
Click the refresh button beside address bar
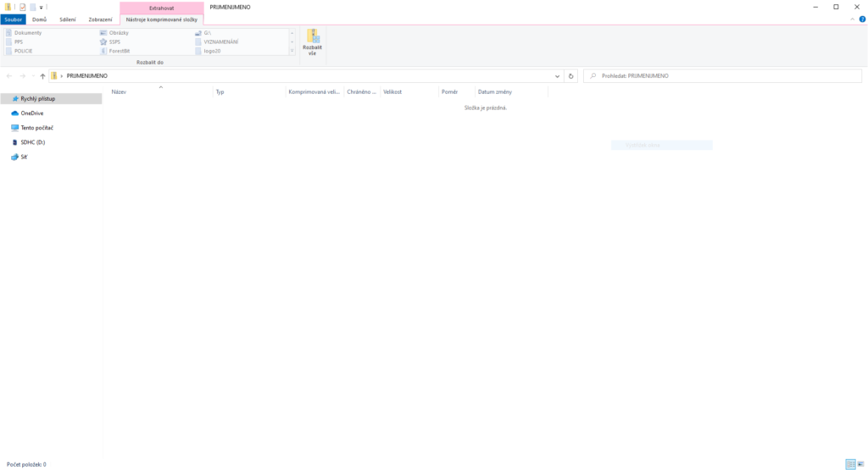tap(571, 75)
